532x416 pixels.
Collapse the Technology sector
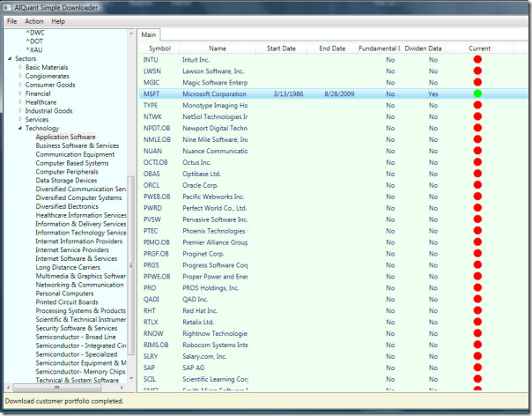click(x=20, y=128)
